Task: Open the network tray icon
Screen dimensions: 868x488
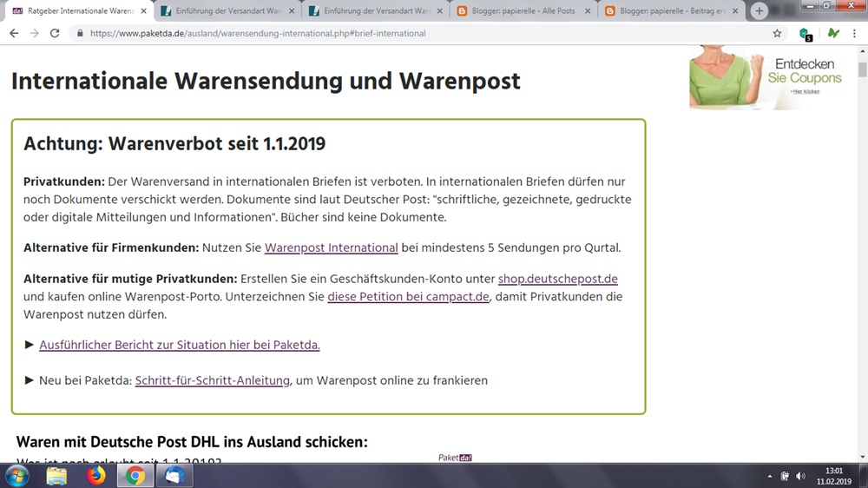Action: [785, 477]
